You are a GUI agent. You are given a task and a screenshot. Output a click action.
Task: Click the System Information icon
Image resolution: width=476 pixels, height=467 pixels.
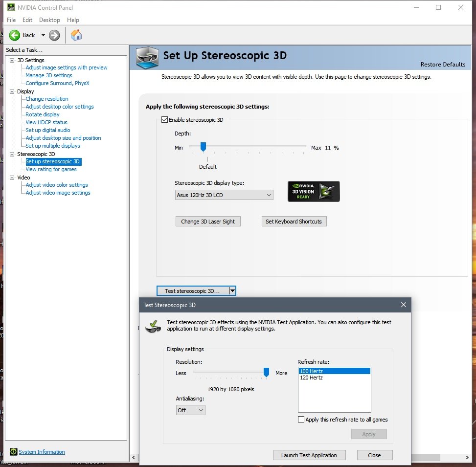13,451
